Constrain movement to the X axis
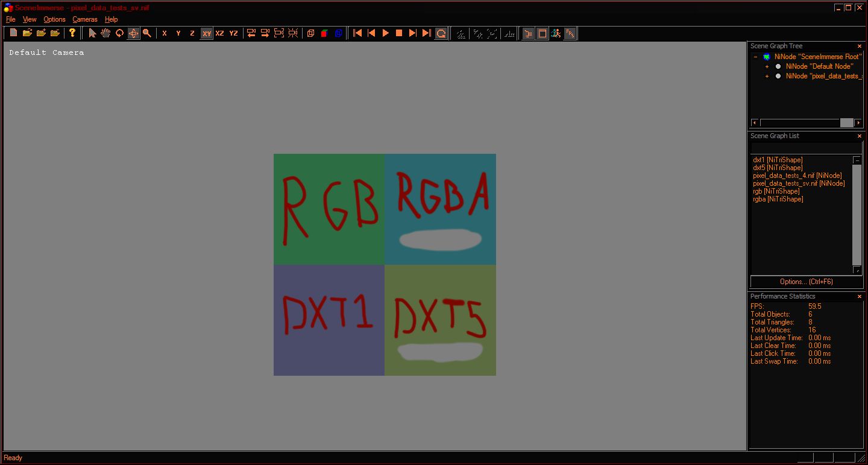868x465 pixels. (165, 33)
